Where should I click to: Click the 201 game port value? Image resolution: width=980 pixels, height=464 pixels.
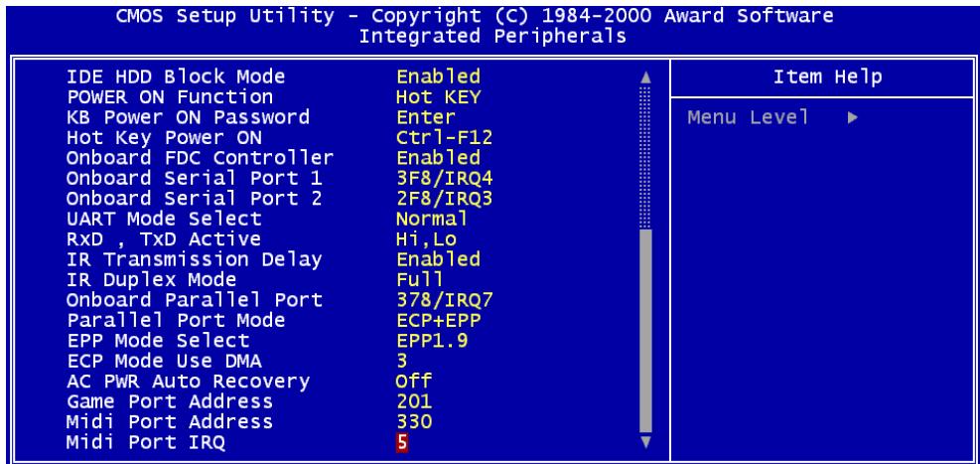(414, 400)
